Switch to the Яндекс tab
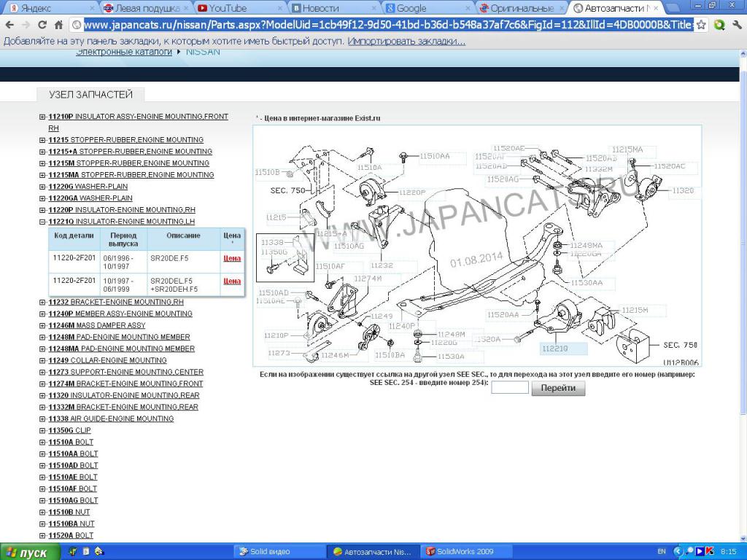Viewport: 747px width, 560px height. pyautogui.click(x=50, y=7)
